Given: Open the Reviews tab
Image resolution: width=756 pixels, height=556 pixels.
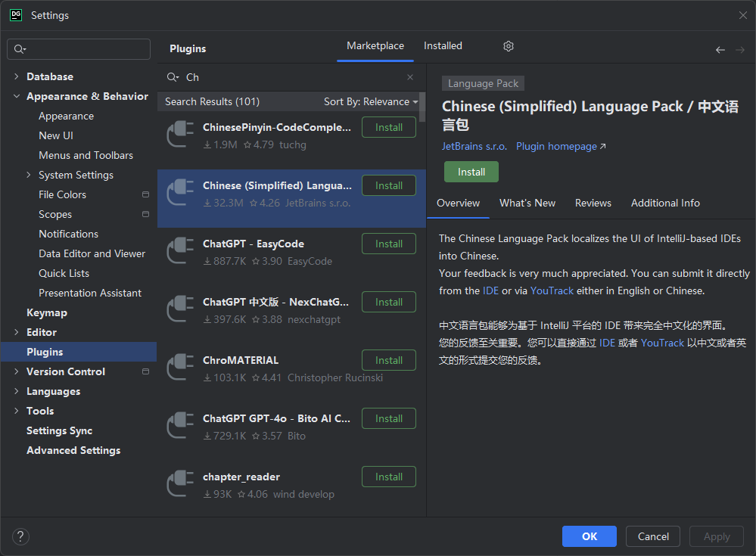Looking at the screenshot, I should click(593, 203).
